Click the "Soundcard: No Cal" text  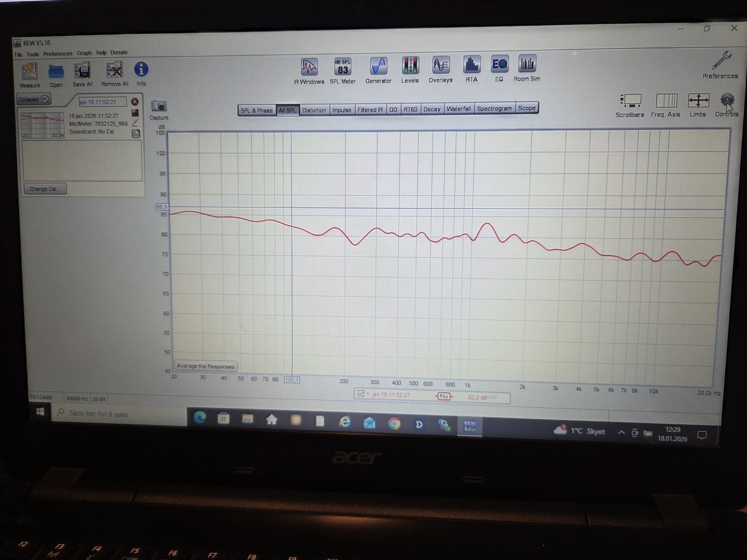92,132
